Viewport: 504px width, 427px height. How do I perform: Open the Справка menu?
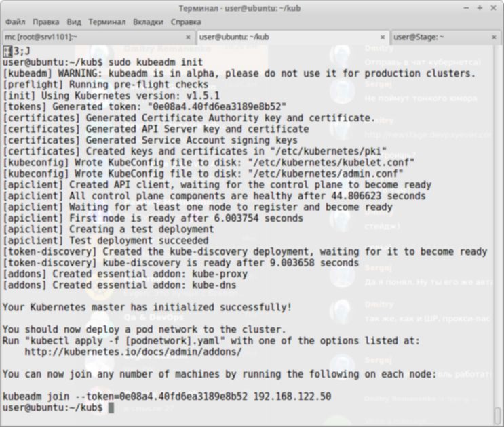click(x=186, y=22)
